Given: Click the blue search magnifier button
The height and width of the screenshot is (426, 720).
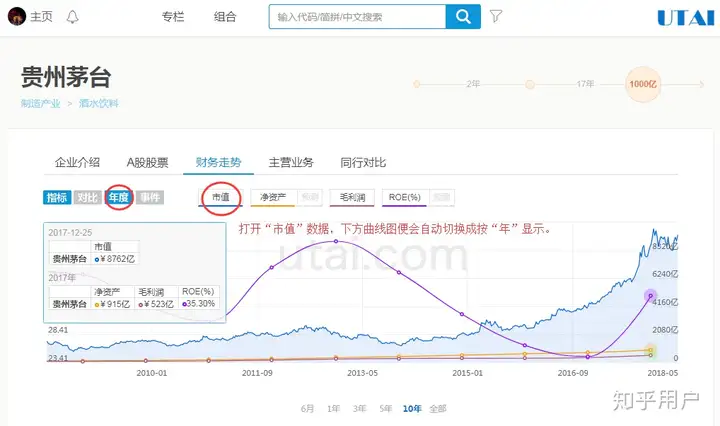Looking at the screenshot, I should click(x=463, y=17).
